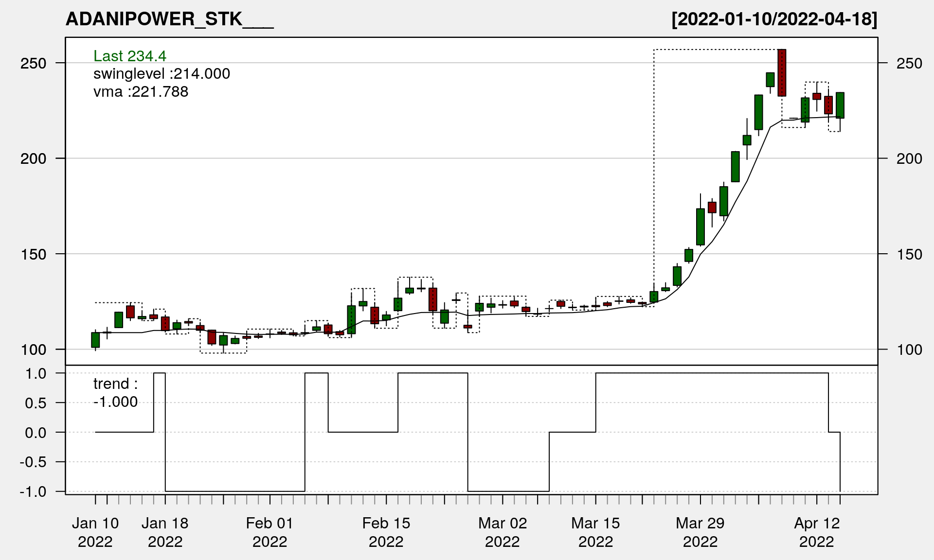Image resolution: width=934 pixels, height=560 pixels.
Task: Click the ADANIPOWER_STK chart title
Action: pos(169,19)
